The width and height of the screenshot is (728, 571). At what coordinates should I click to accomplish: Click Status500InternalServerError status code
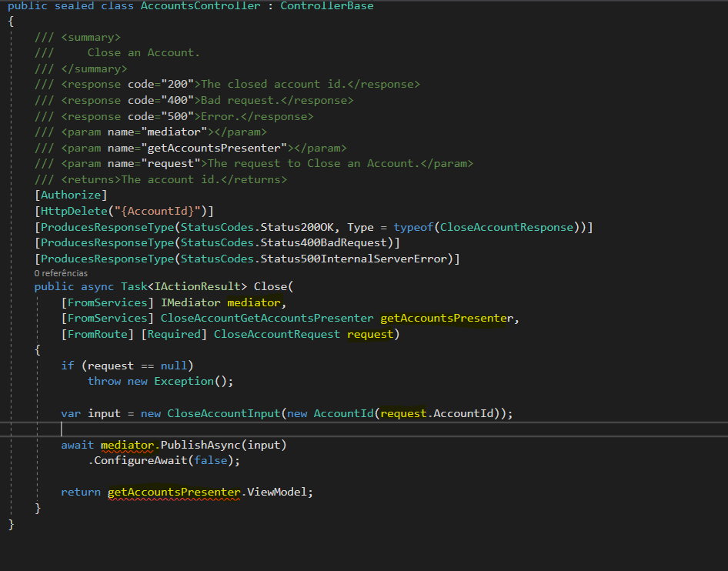coord(353,259)
